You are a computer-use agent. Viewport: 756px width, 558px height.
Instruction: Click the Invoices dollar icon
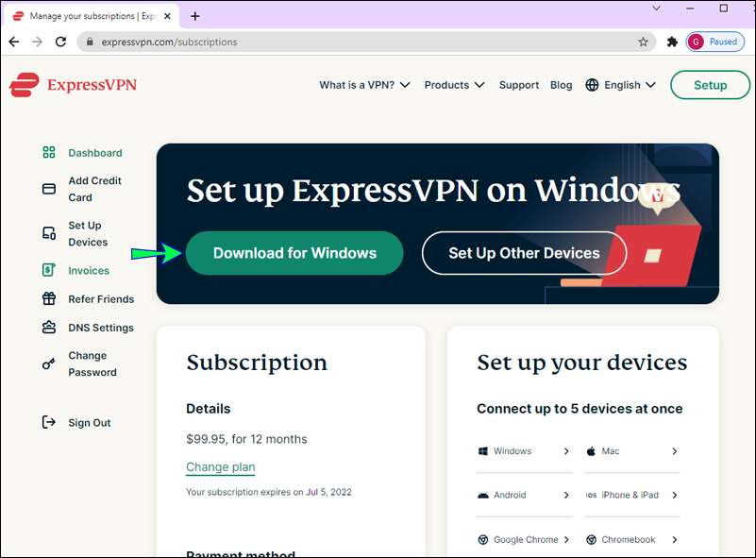(49, 270)
